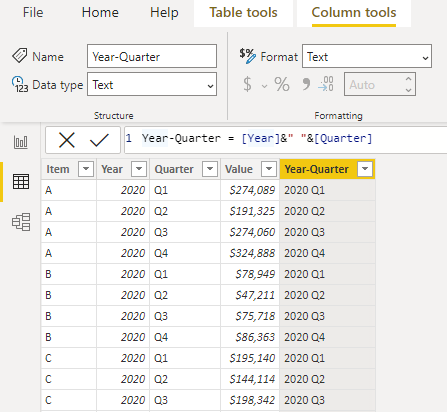447x412 pixels.
Task: Click the value cell $198,342
Action: point(250,400)
